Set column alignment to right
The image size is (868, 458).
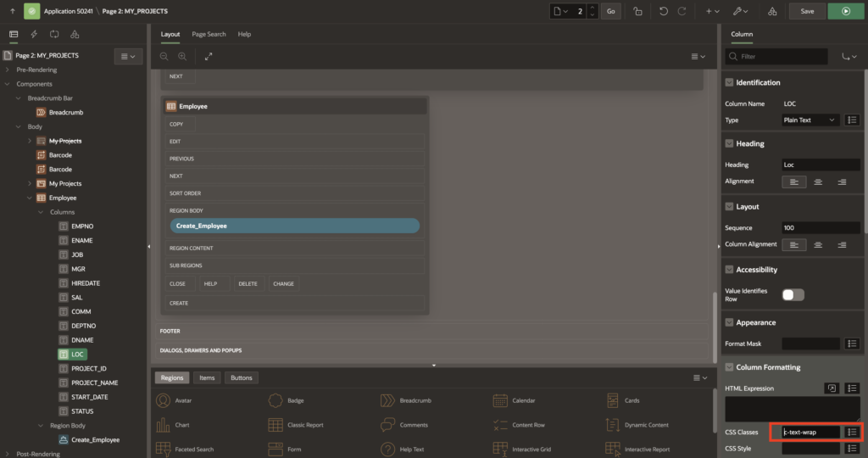[x=842, y=244]
